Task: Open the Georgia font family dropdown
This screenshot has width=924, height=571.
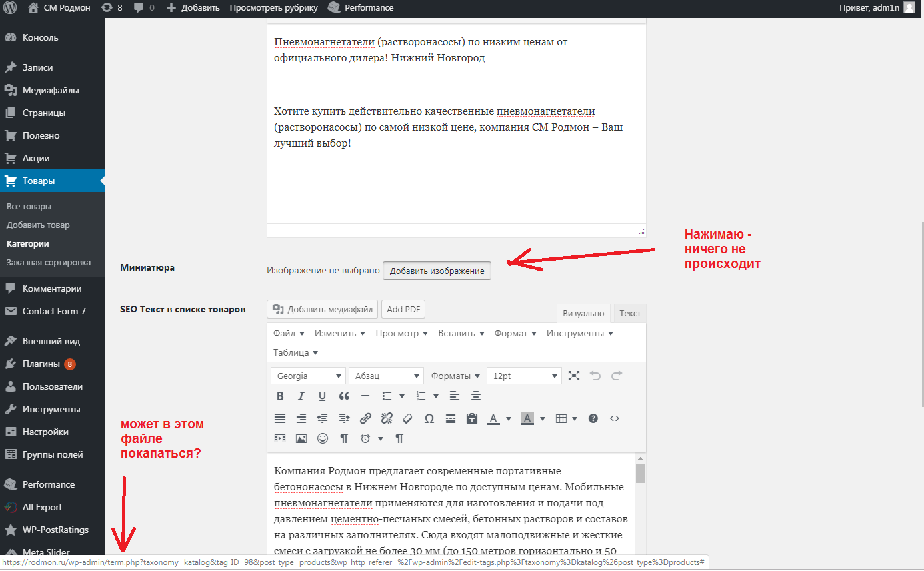Action: coord(309,376)
